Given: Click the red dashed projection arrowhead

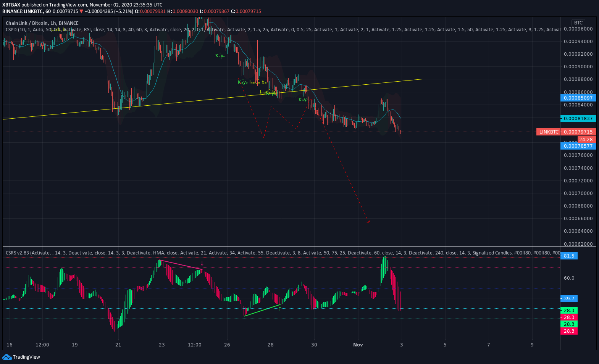Looking at the screenshot, I should (368, 221).
